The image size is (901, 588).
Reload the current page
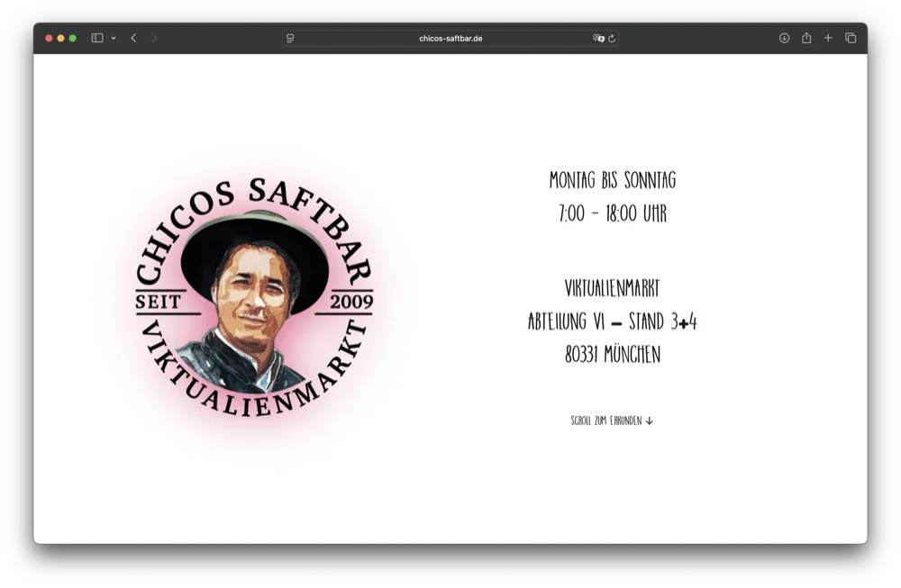612,39
